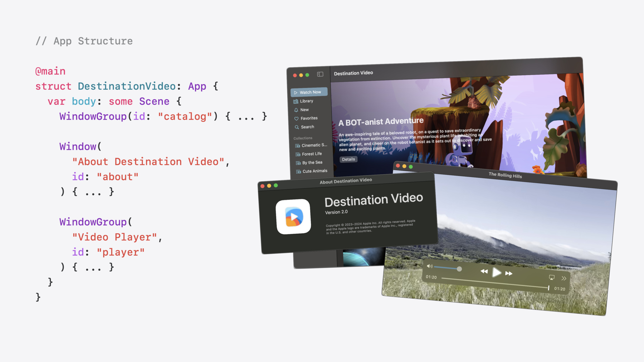Open more player controls chevrons
644x362 pixels.
564,278
